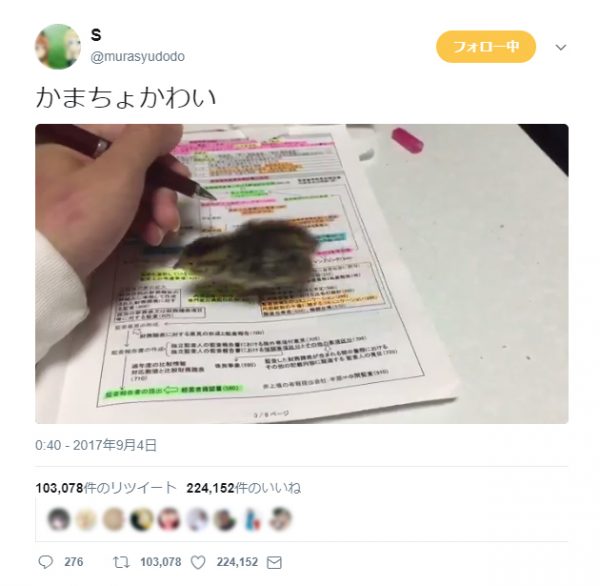
Task: Click the first blurred liker avatar
Action: (x=59, y=519)
